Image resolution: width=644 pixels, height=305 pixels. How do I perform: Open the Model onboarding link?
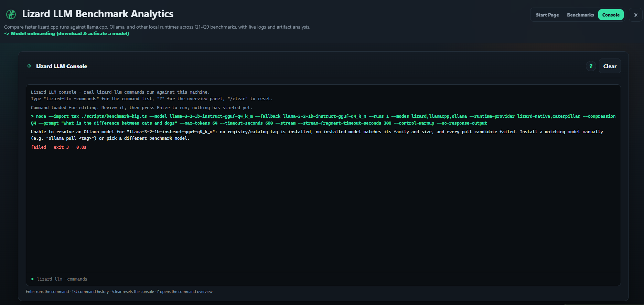(67, 33)
